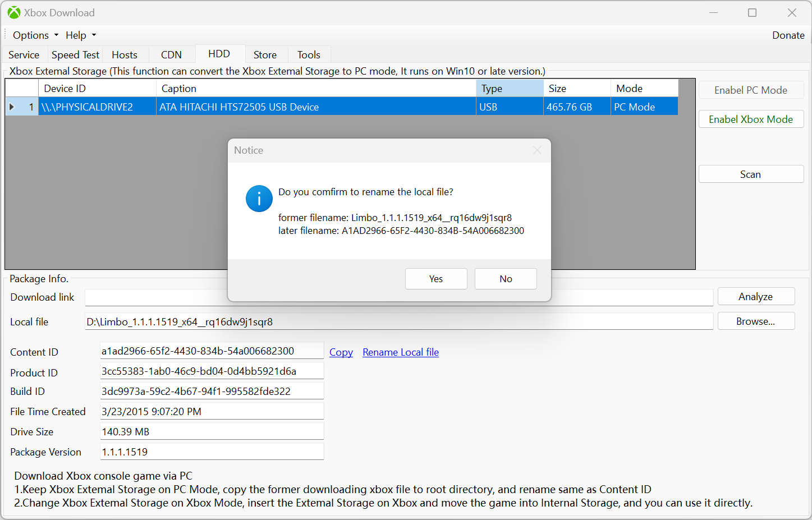This screenshot has height=520, width=812.
Task: Minimize the Xbox Download window
Action: click(x=713, y=12)
